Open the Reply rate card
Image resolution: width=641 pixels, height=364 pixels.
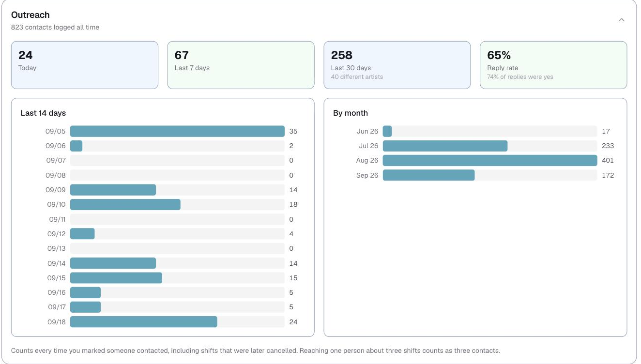point(553,65)
